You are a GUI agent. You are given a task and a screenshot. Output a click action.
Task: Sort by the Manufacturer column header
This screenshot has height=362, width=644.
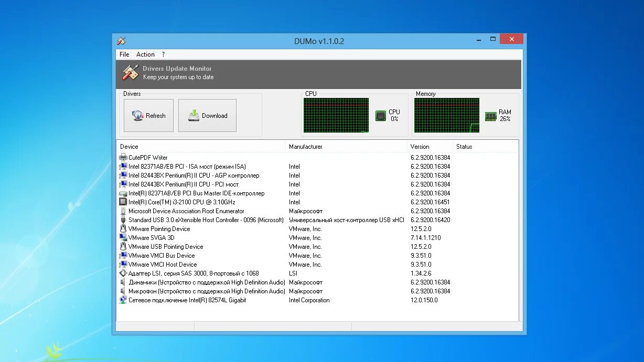347,147
